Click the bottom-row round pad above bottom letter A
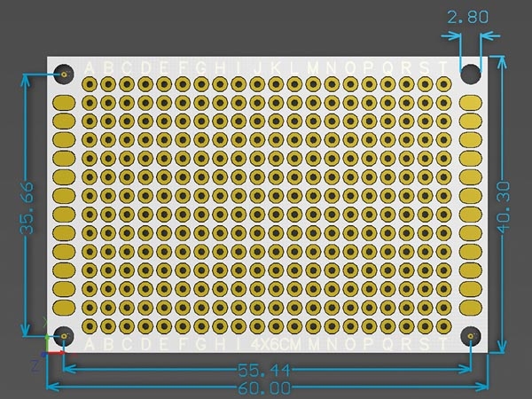This screenshot has width=532, height=399. [x=90, y=326]
